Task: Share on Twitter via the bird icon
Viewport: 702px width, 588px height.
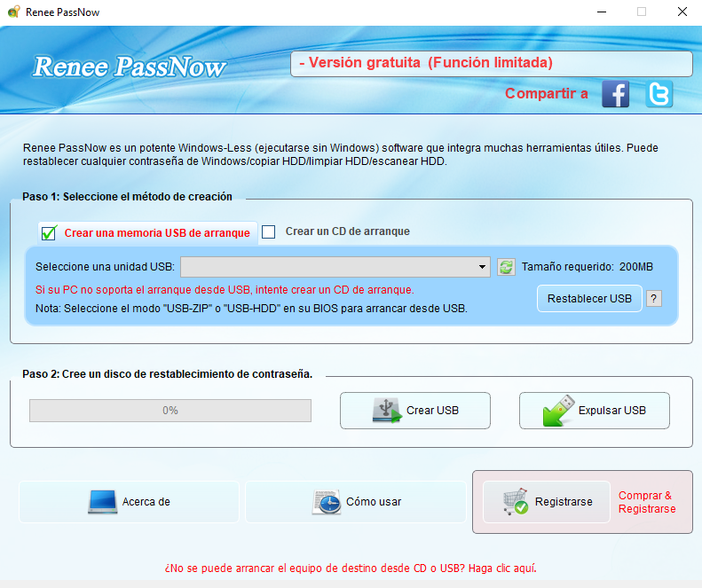Action: (659, 93)
